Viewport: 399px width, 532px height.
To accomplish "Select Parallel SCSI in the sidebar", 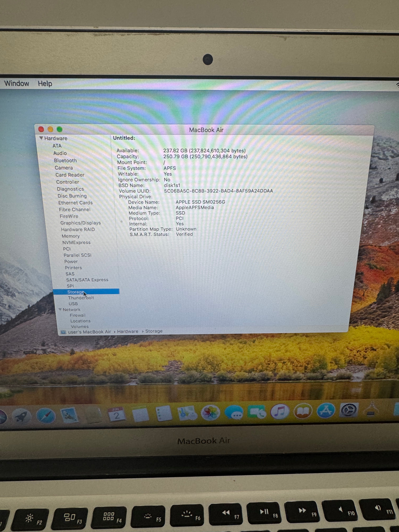I will [78, 255].
